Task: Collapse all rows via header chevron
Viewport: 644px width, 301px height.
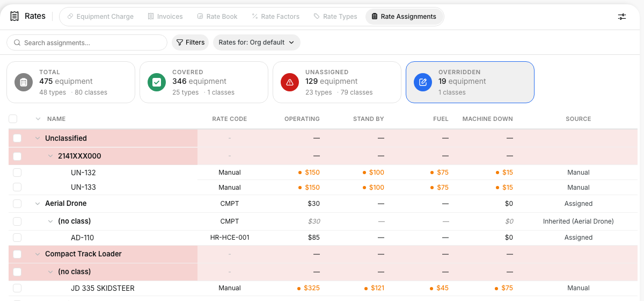Action: point(38,119)
